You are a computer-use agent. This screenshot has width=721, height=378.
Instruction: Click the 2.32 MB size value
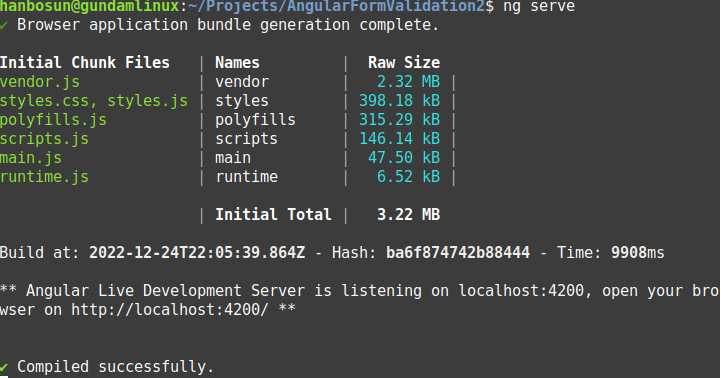(408, 82)
